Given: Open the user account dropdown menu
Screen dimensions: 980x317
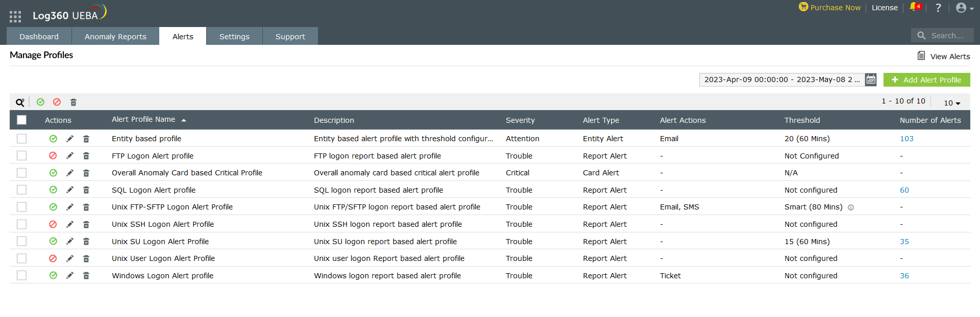Looking at the screenshot, I should 964,8.
